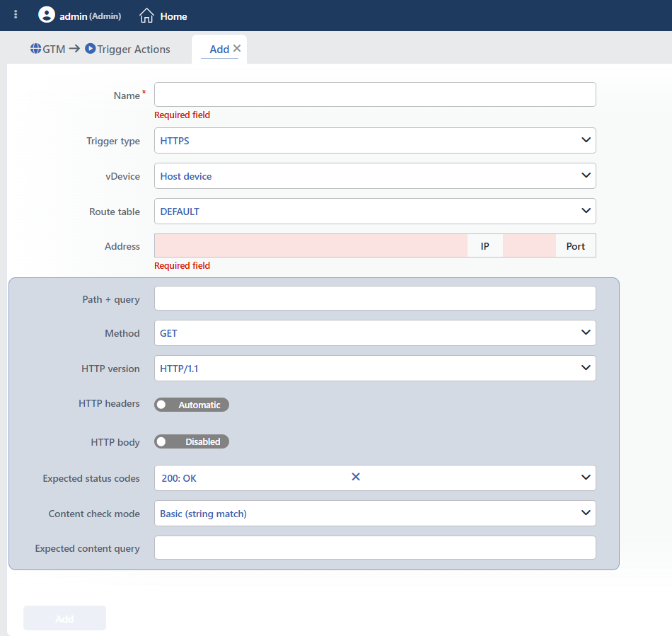Screen dimensions: 672x636
Task: Toggle HTTP body Disabled switch
Action: [x=192, y=442]
